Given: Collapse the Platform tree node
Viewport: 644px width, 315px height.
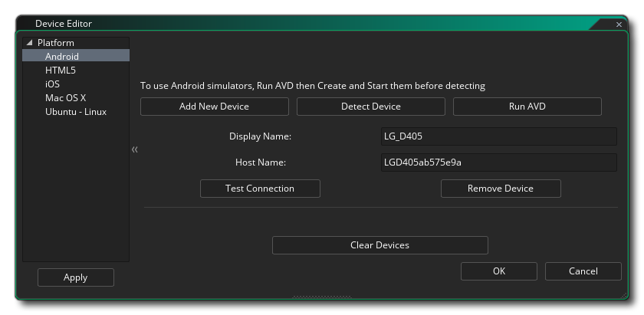Looking at the screenshot, I should point(30,43).
